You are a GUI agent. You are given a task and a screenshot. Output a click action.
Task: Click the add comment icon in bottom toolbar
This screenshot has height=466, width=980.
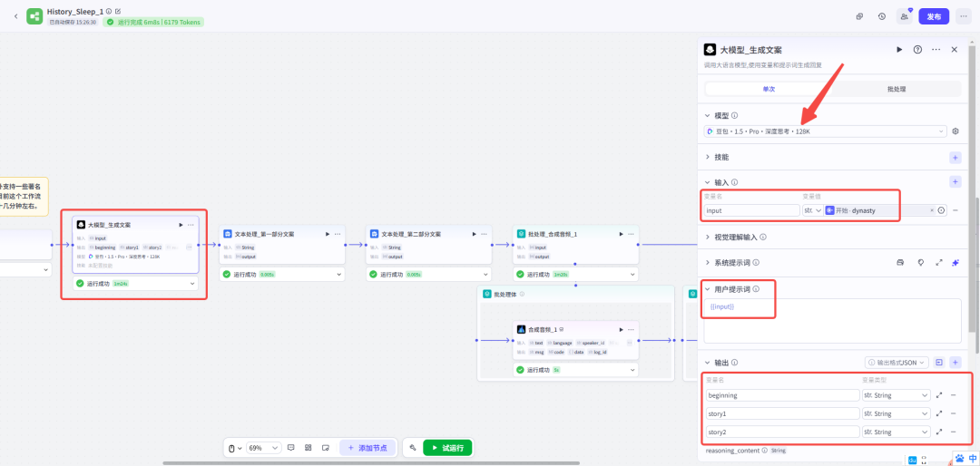point(290,448)
